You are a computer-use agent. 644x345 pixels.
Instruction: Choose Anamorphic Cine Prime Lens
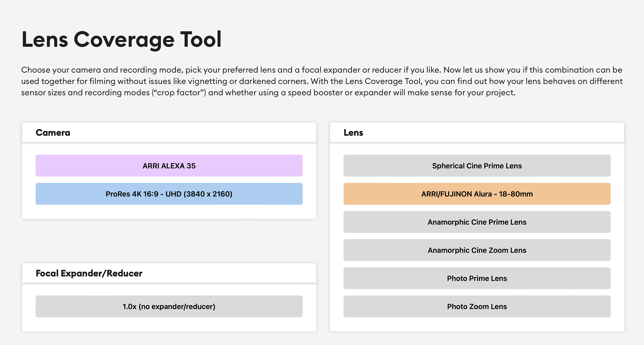[x=477, y=222]
